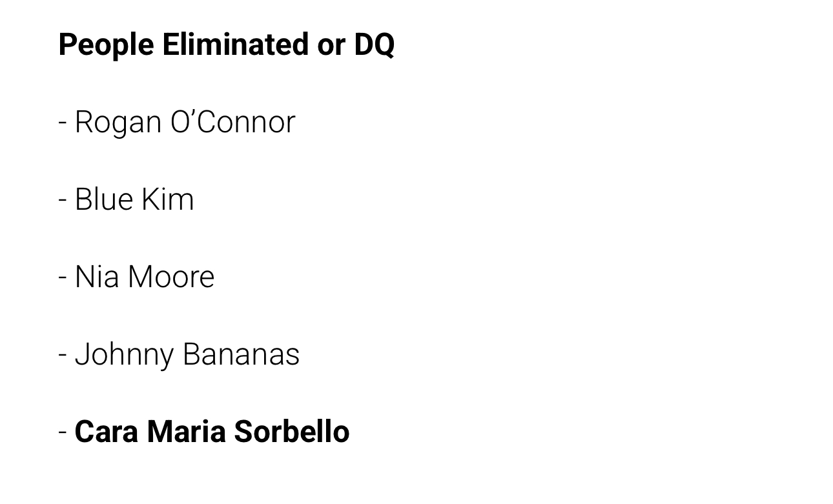
Task: Select the Rogan O'Connor list entry
Action: 177,122
